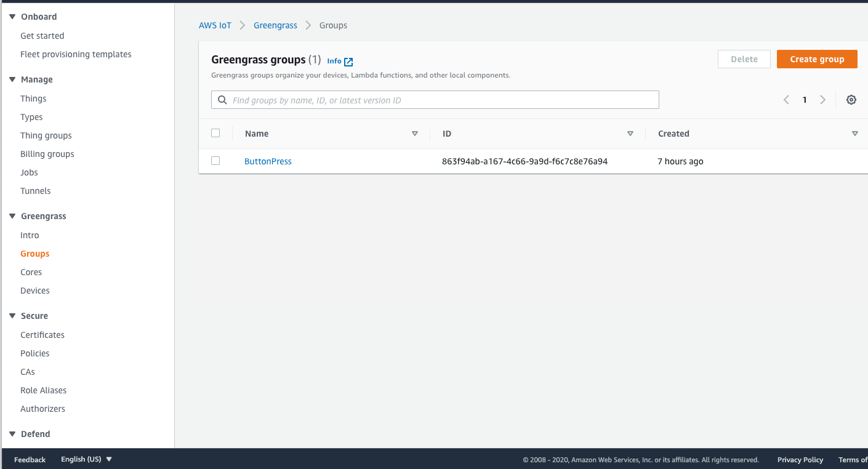Navigate to Things under Manage

(x=33, y=98)
